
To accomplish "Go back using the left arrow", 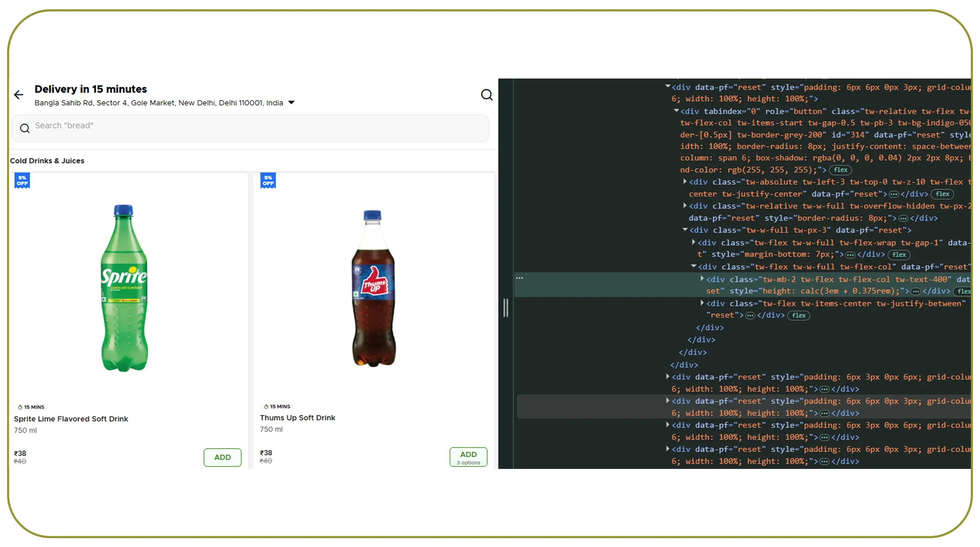I will (x=19, y=95).
